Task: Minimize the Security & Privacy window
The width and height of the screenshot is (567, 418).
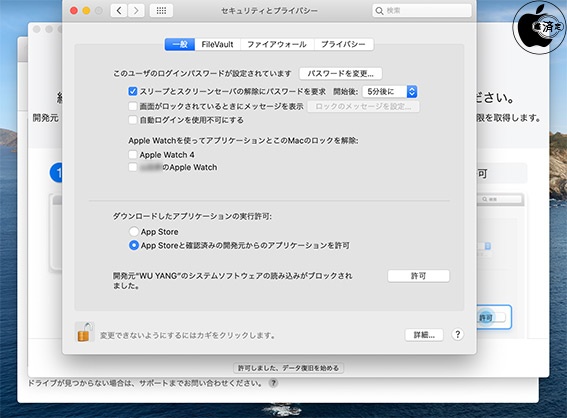Action: click(86, 10)
